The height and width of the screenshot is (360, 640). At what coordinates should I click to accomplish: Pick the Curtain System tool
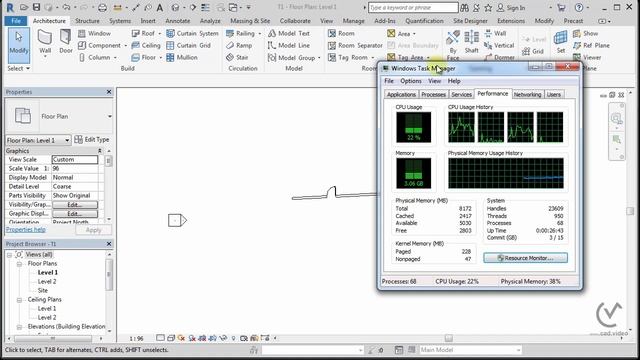192,33
